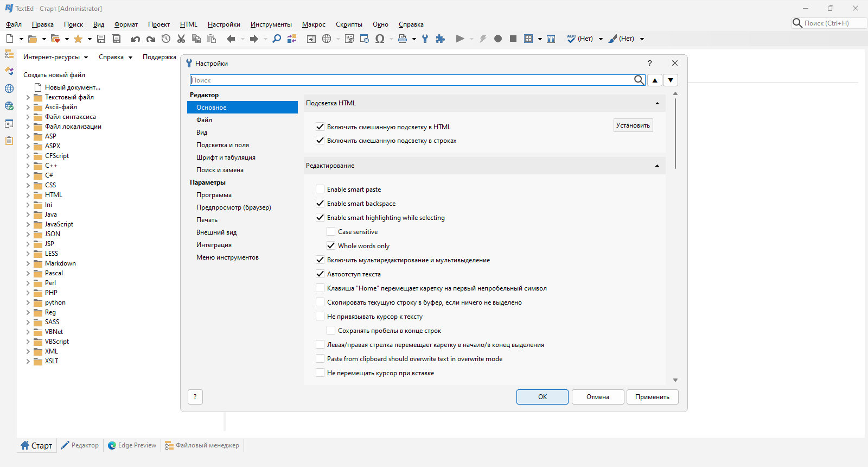Click the Save floppy disk icon
This screenshot has width=868, height=467.
[x=101, y=39]
